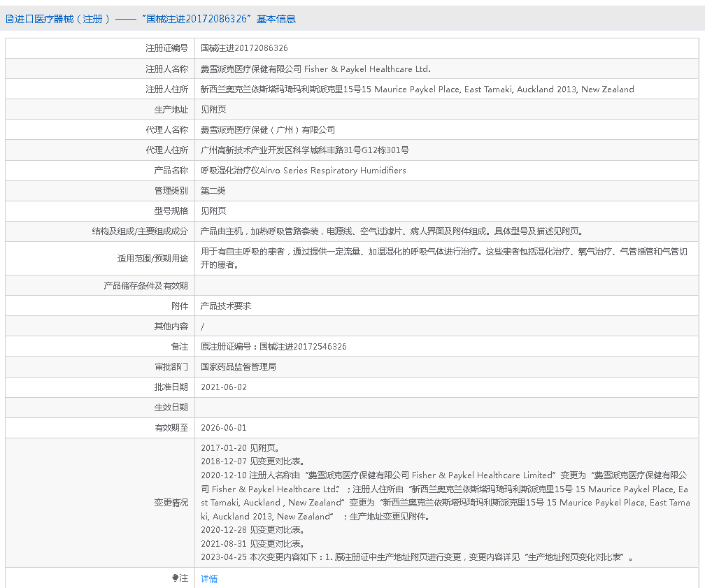The width and height of the screenshot is (705, 588).
Task: Select the 生效日期 label
Action: click(x=171, y=407)
